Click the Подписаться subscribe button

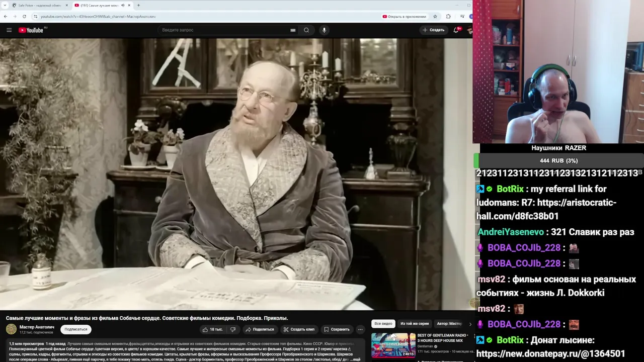click(x=76, y=329)
